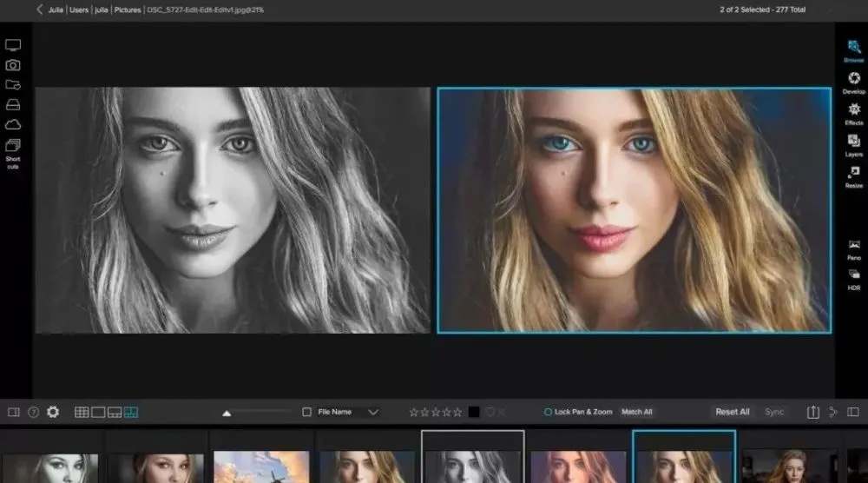
Task: Select the local drives icon
Action: (x=13, y=105)
